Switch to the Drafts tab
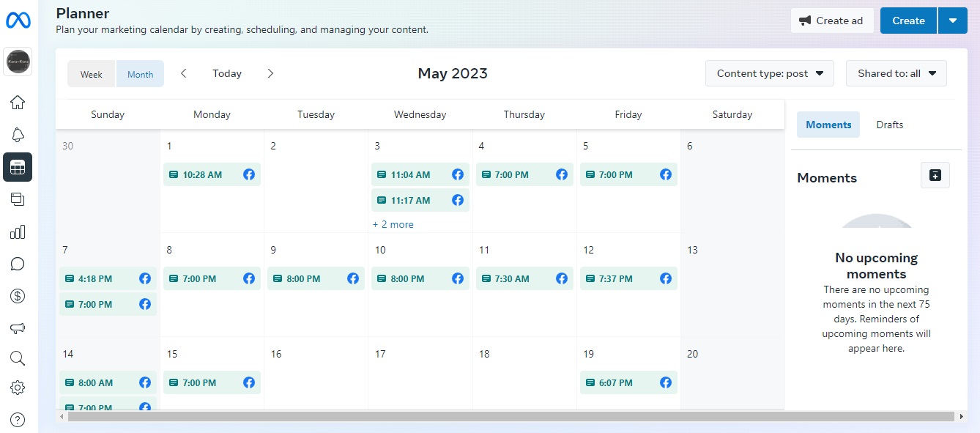 click(x=889, y=125)
